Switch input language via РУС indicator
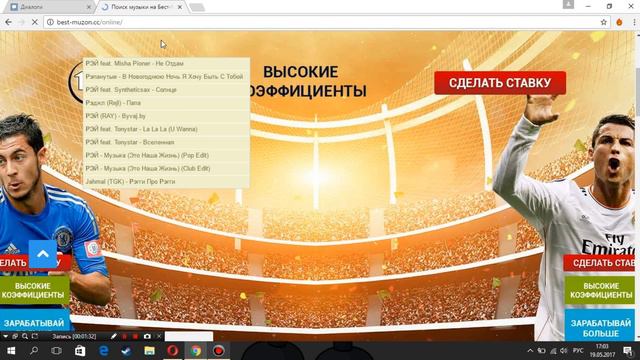Screen dimensions: 640x360 [578, 351]
